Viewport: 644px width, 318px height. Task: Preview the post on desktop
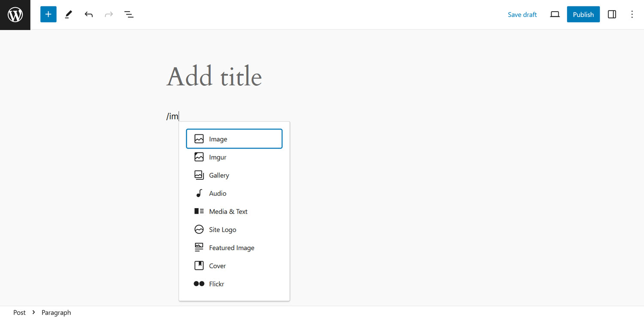click(x=554, y=14)
